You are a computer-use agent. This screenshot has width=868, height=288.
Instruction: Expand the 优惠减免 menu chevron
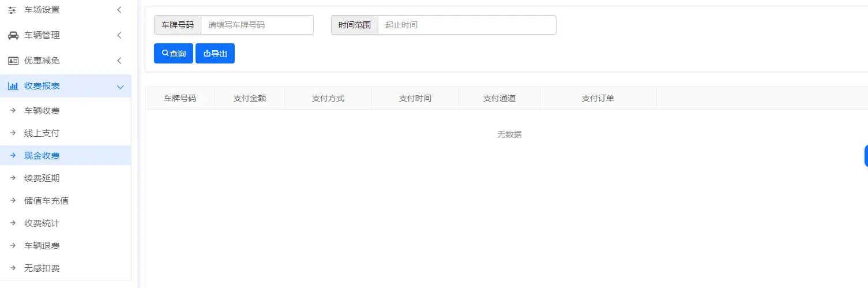119,61
